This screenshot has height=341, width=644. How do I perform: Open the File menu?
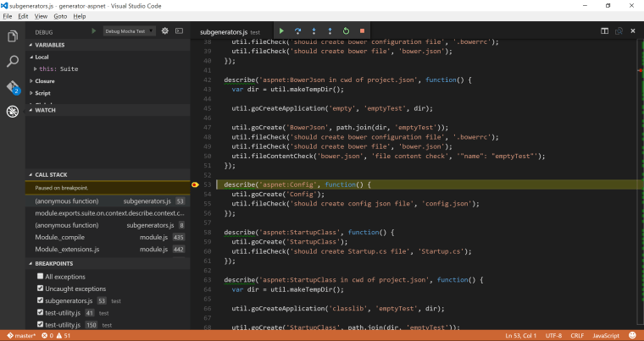(8, 16)
